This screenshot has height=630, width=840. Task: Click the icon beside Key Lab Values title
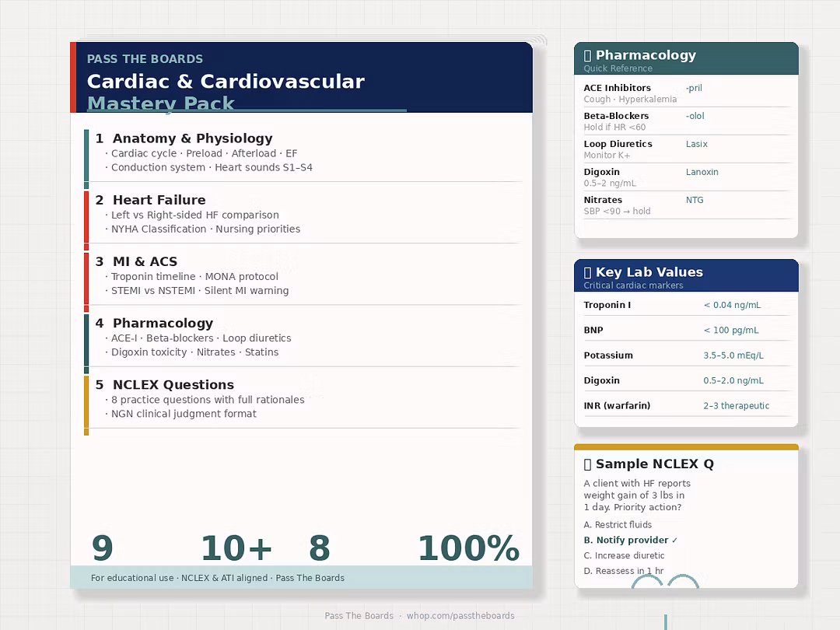pos(588,273)
